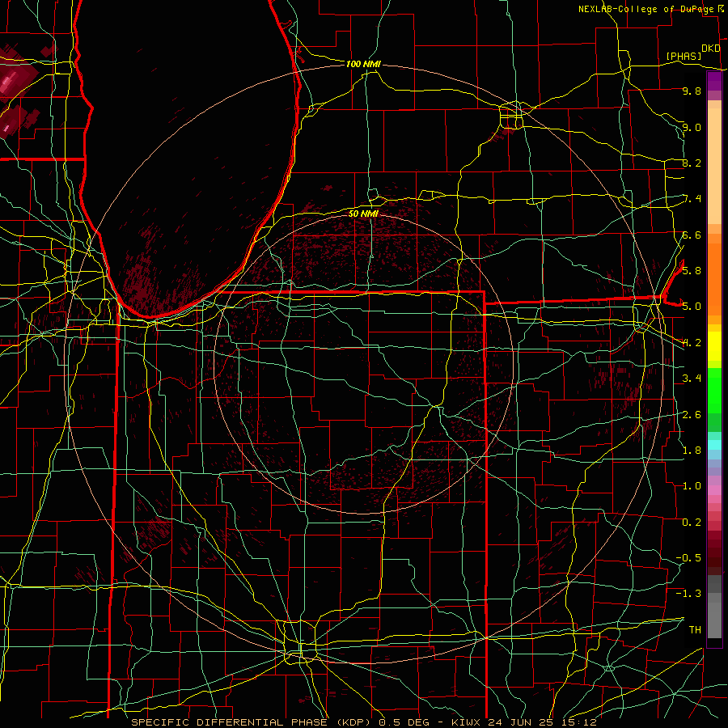The image size is (728, 728).
Task: Click the bright green color bar segment
Action: tap(714, 392)
